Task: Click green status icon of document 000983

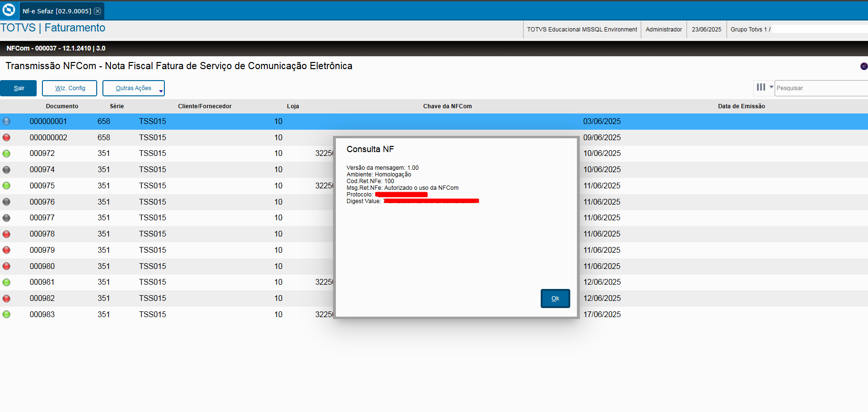Action: coord(6,314)
